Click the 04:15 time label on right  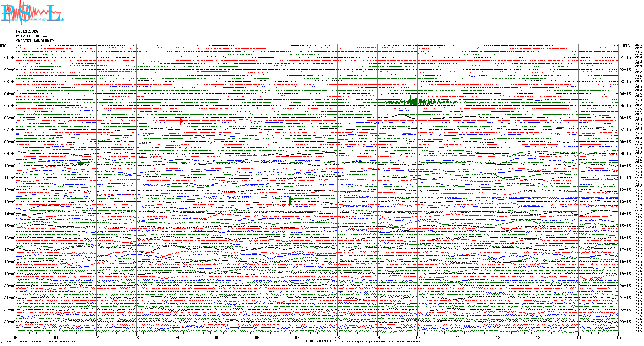625,94
